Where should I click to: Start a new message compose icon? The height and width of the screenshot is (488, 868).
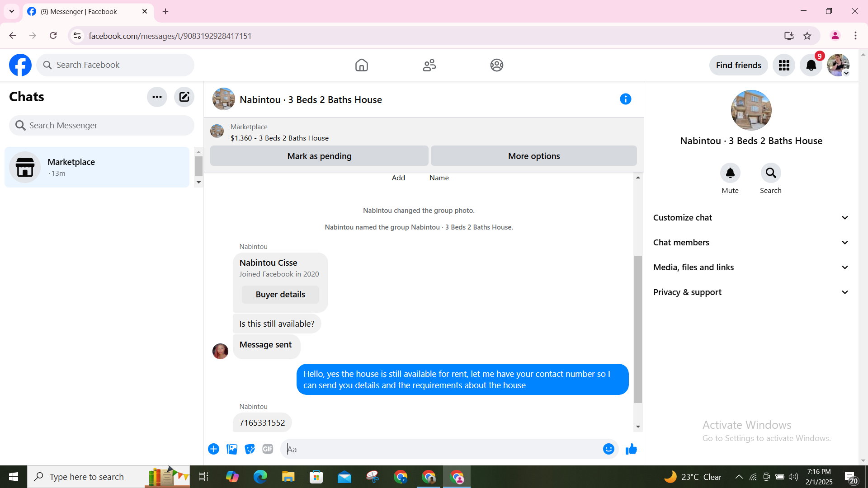[184, 97]
